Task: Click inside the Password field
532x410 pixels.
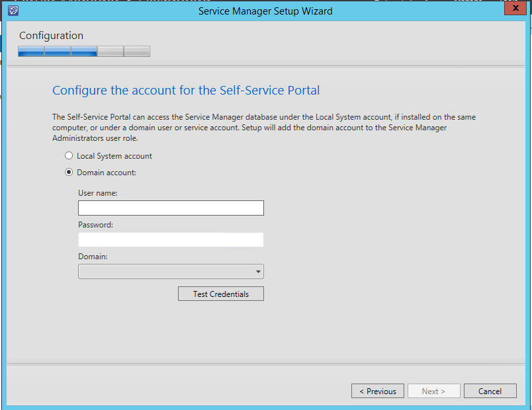Action: coord(171,239)
